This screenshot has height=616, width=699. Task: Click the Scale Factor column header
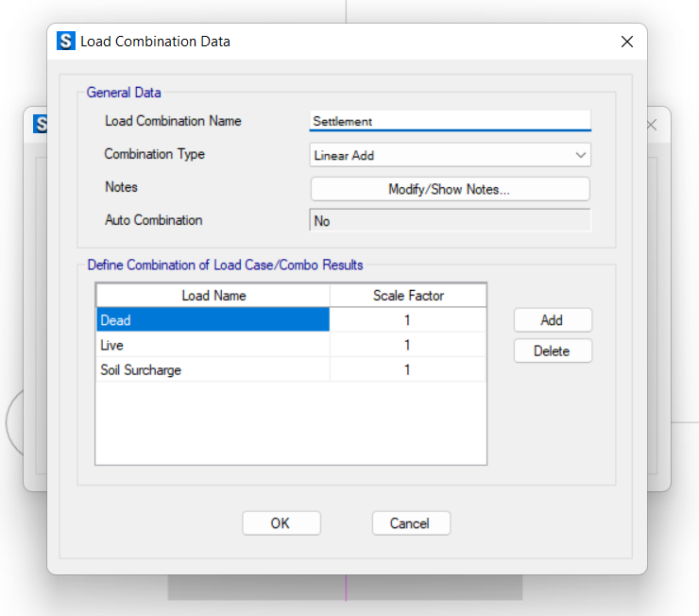[x=408, y=296]
